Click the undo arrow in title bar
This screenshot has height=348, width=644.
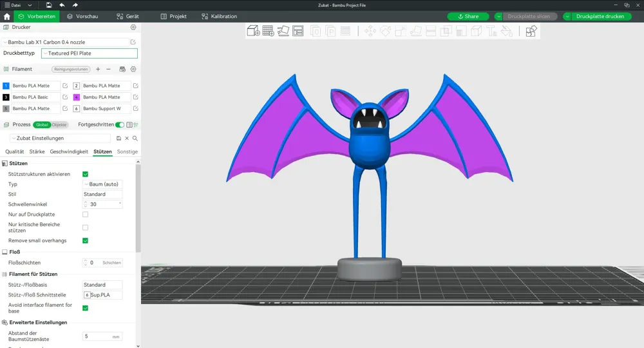coord(62,5)
